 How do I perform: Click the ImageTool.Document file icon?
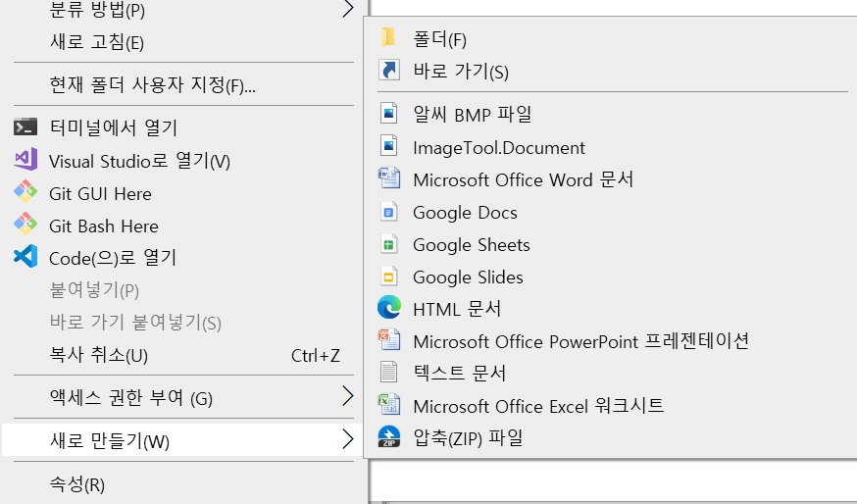pyautogui.click(x=388, y=145)
